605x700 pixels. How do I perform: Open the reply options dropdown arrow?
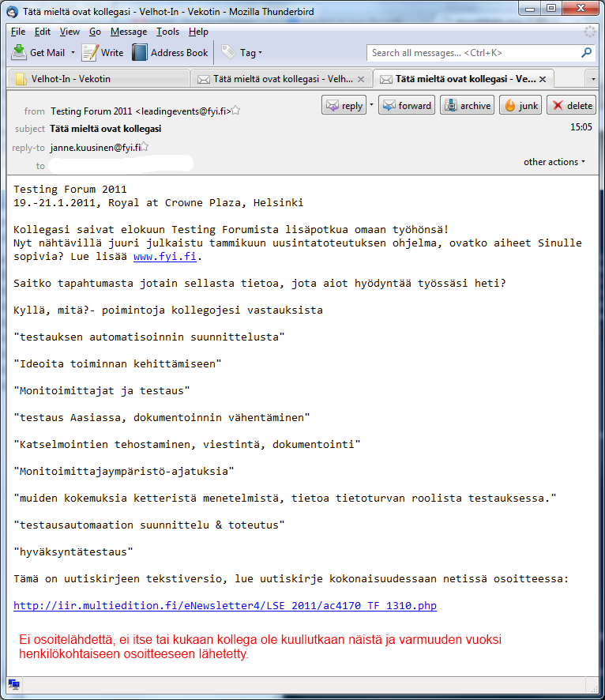[370, 106]
